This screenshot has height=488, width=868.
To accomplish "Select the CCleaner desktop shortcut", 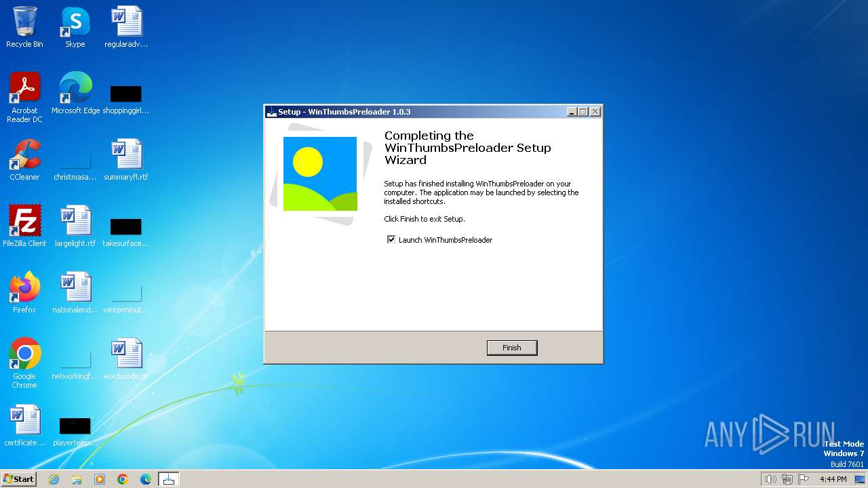I will click(x=24, y=160).
